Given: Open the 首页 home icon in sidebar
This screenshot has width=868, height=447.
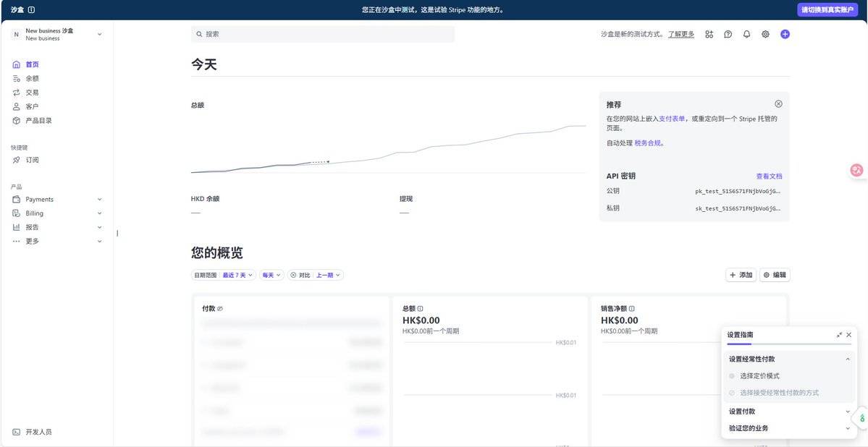Looking at the screenshot, I should [16, 64].
